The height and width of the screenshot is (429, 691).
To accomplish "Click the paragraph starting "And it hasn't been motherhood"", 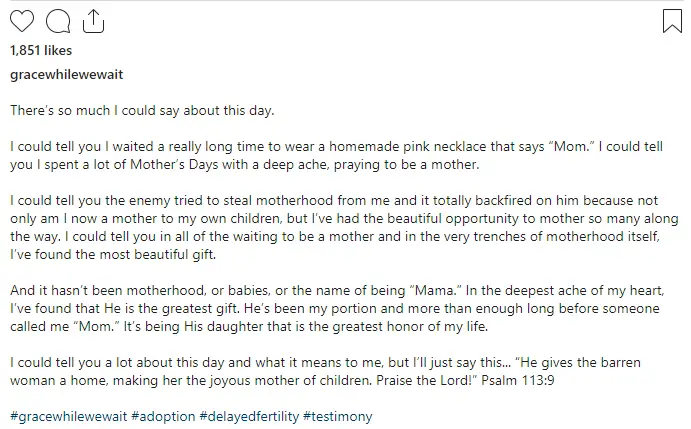I will [x=337, y=308].
